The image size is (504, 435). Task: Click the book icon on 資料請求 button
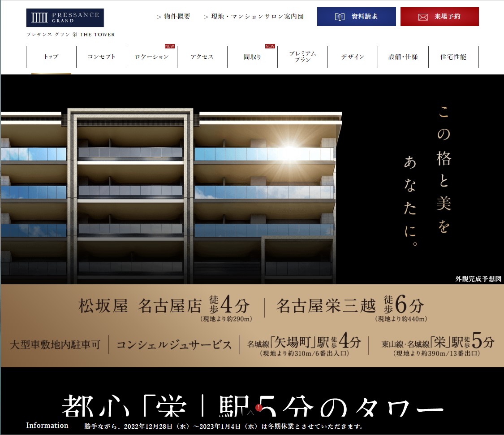[x=340, y=17]
